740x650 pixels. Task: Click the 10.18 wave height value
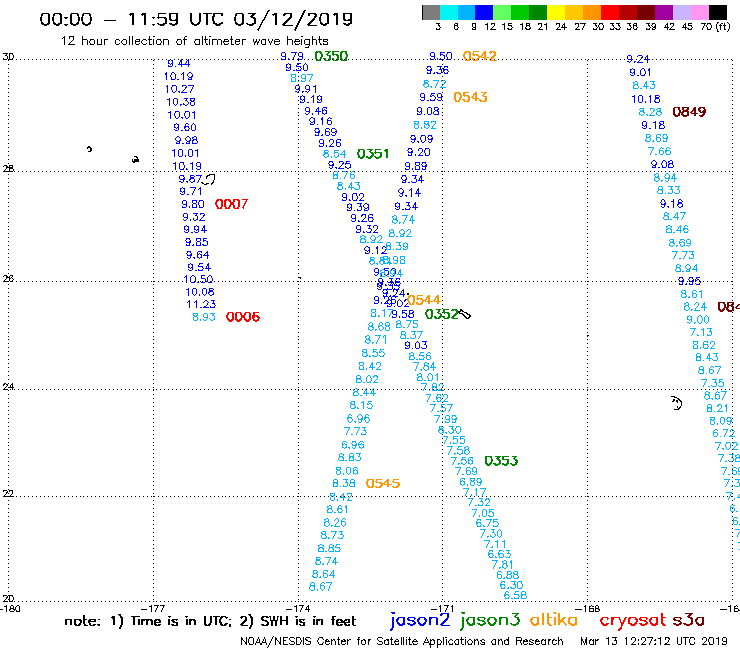point(646,99)
